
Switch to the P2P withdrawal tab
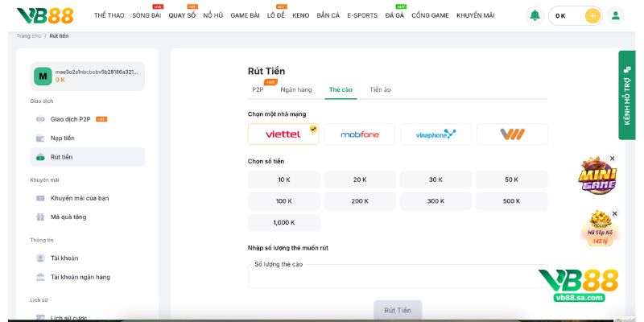tap(258, 89)
